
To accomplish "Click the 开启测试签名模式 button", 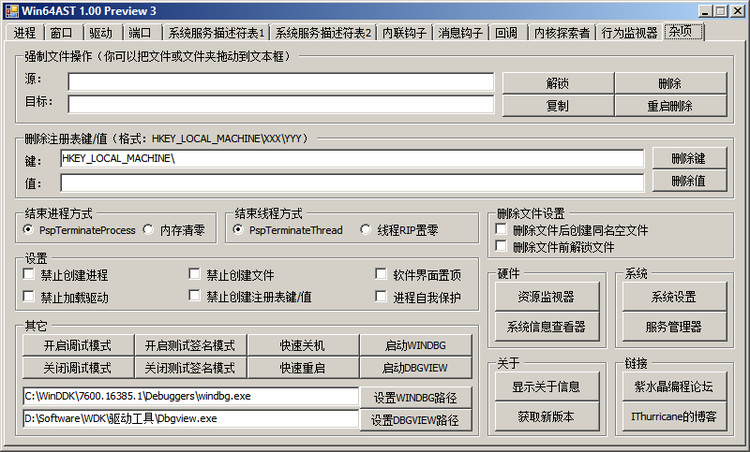I will click(190, 345).
